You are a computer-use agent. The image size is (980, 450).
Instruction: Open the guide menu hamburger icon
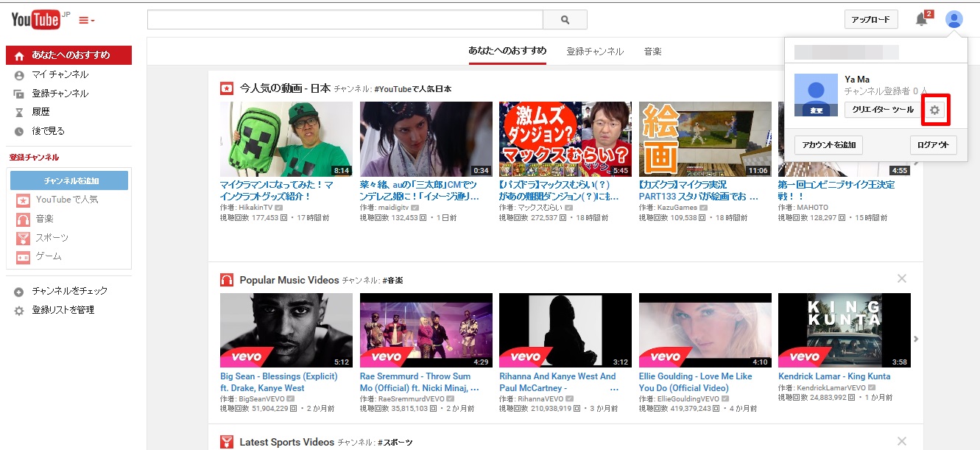pyautogui.click(x=86, y=20)
